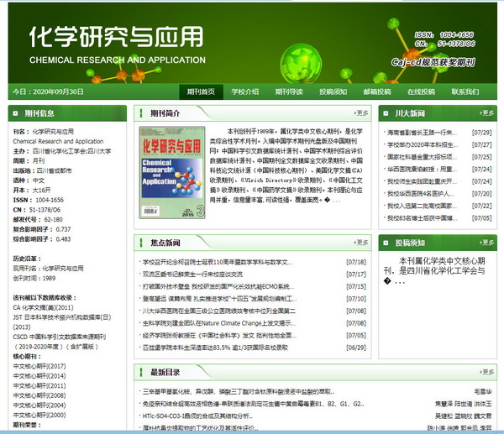Click 创刊时间: 1989 entry
The image size is (504, 434).
[34, 279]
